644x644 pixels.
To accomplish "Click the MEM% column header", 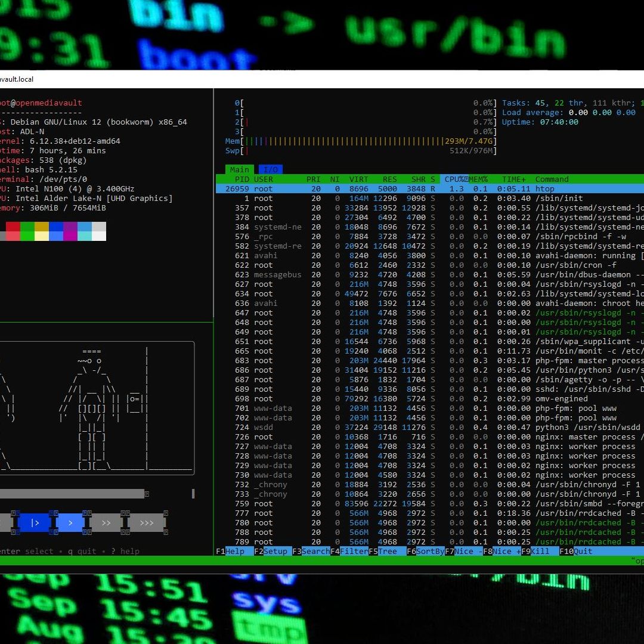I will point(478,179).
